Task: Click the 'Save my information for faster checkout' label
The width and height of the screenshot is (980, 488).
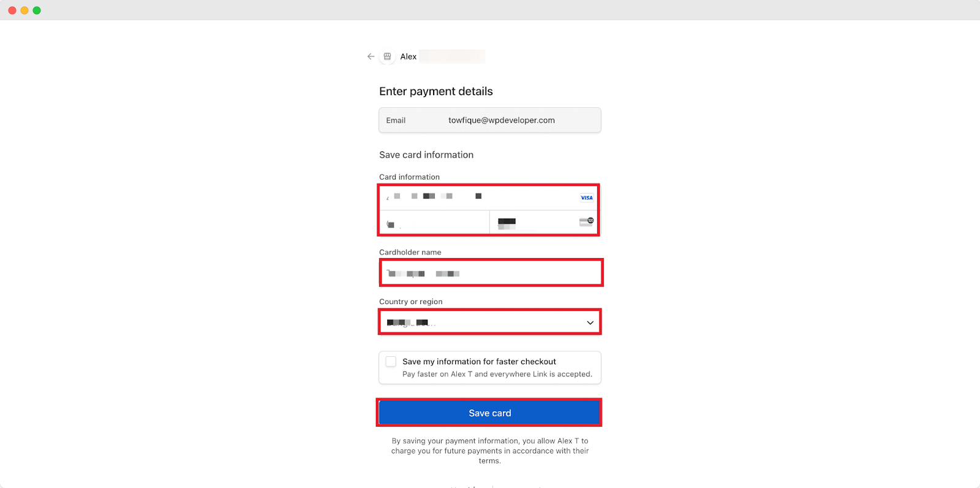Action: pos(479,362)
